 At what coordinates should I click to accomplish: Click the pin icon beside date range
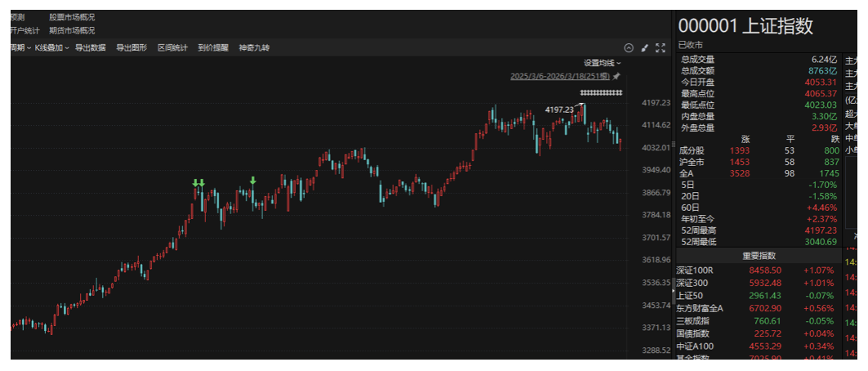pos(617,76)
